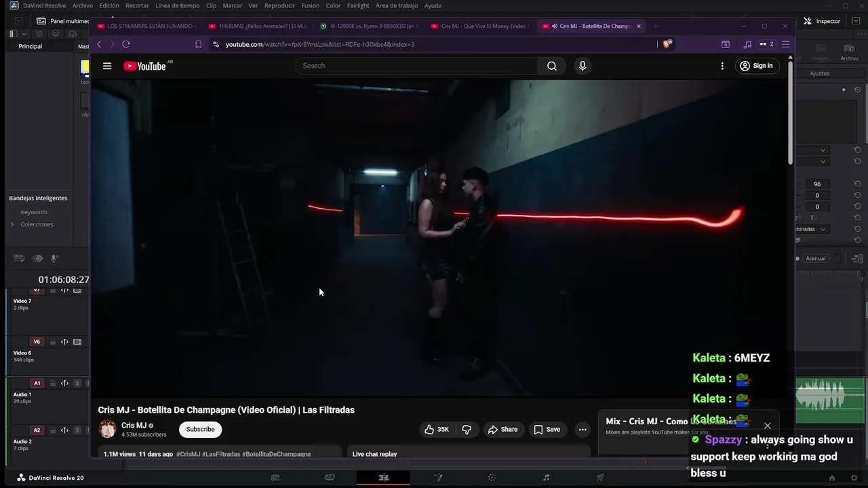The width and height of the screenshot is (868, 488).
Task: Disable the Video 6 track film icon
Action: pos(77,342)
